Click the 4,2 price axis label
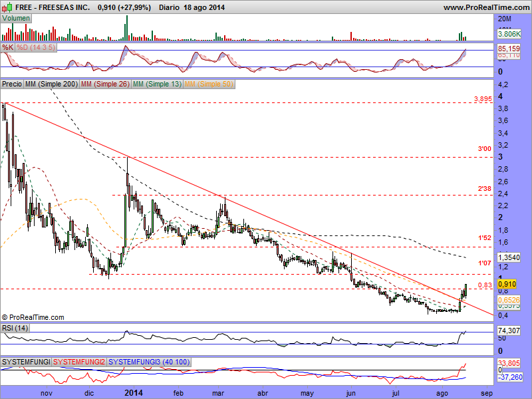This screenshot has height=399, width=532. [503, 84]
